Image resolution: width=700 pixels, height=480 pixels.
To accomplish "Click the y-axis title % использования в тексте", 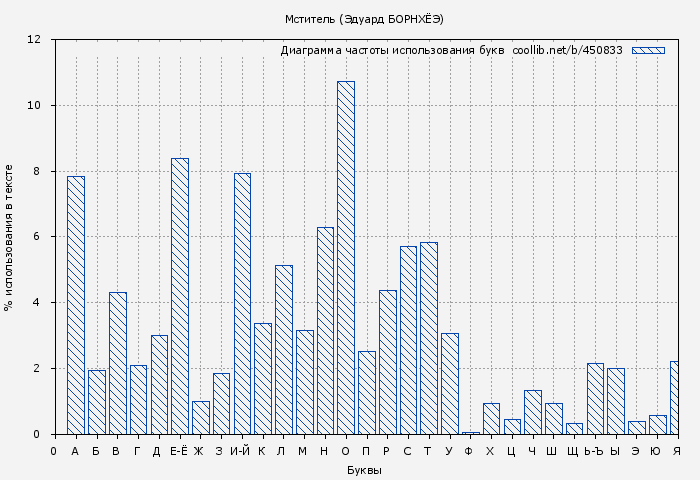I will pyautogui.click(x=9, y=237).
